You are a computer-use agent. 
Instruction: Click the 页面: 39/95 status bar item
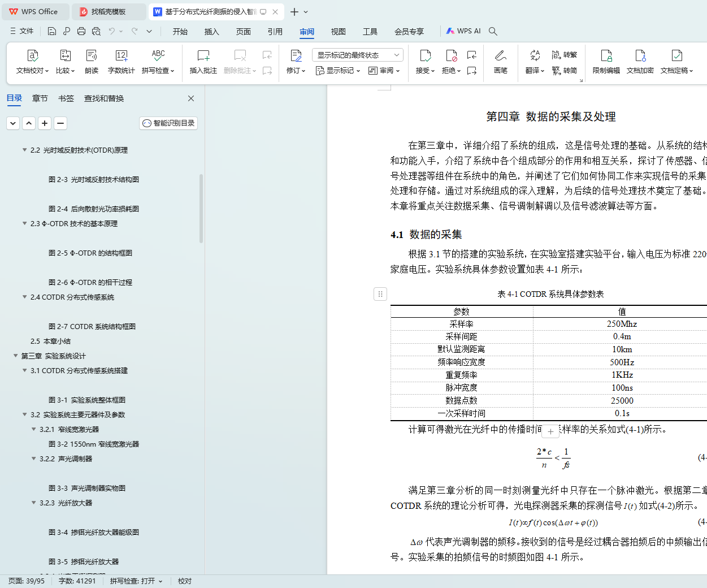click(x=27, y=581)
